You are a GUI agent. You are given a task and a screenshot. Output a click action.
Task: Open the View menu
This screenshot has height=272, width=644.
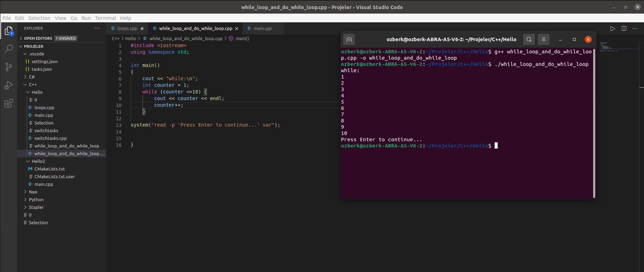(61, 18)
